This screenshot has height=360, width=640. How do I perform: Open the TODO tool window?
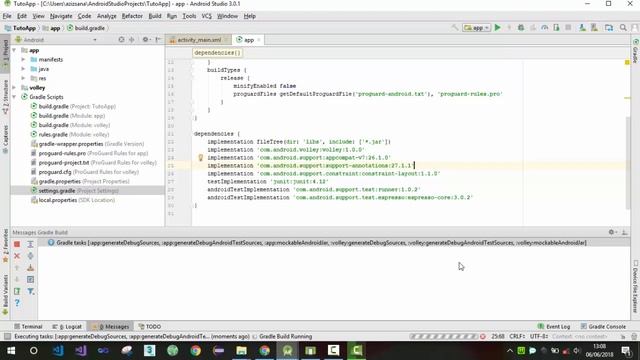pyautogui.click(x=149, y=327)
